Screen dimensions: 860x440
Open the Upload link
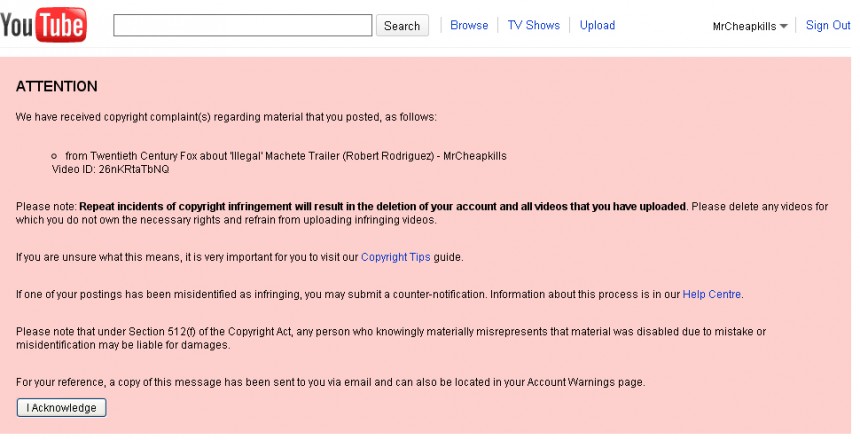coord(597,26)
